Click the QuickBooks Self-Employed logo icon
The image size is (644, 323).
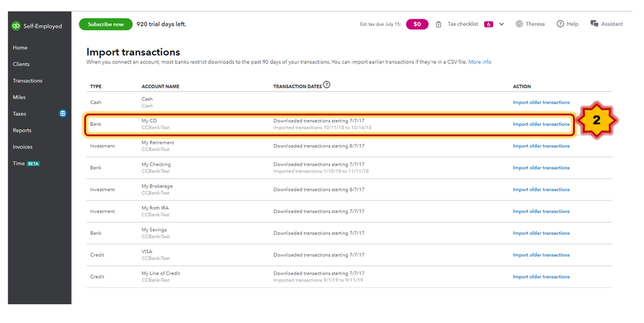(15, 26)
